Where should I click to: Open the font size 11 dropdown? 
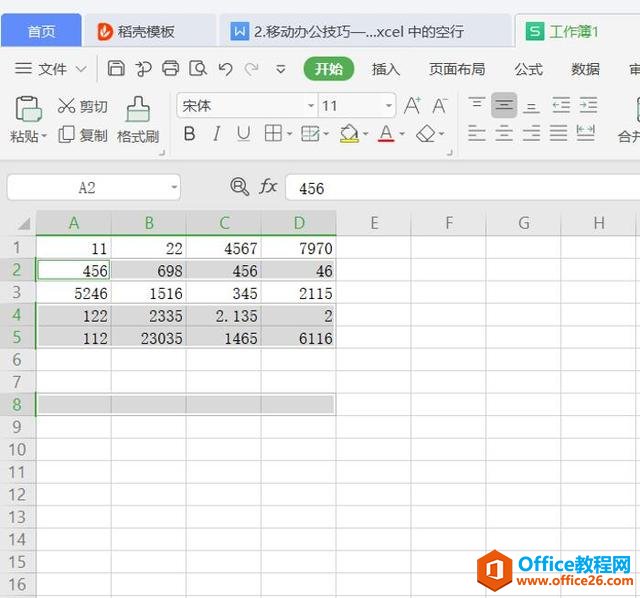(x=389, y=106)
